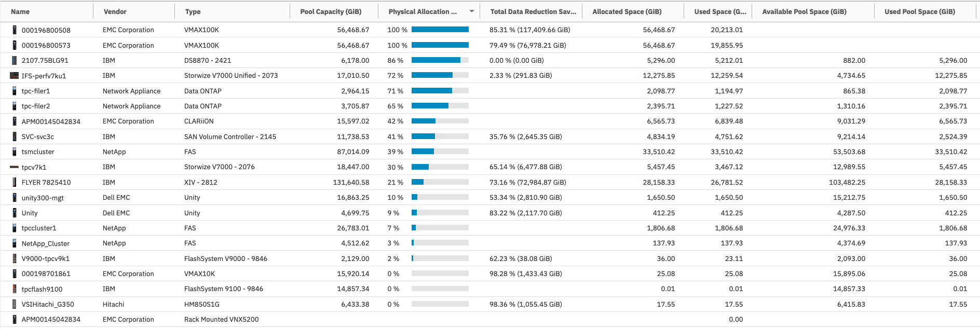
Task: Click the FLYER 7825410 XIV icon
Action: pyautogui.click(x=15, y=182)
